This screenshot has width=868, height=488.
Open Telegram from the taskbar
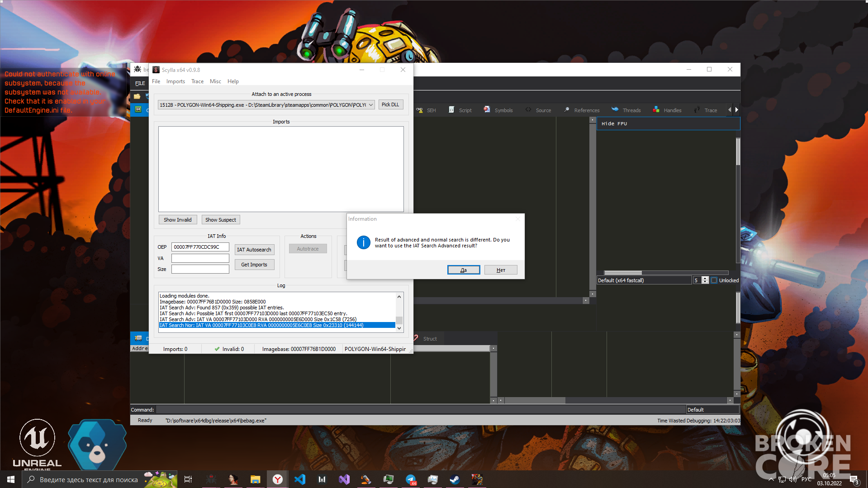pyautogui.click(x=411, y=479)
